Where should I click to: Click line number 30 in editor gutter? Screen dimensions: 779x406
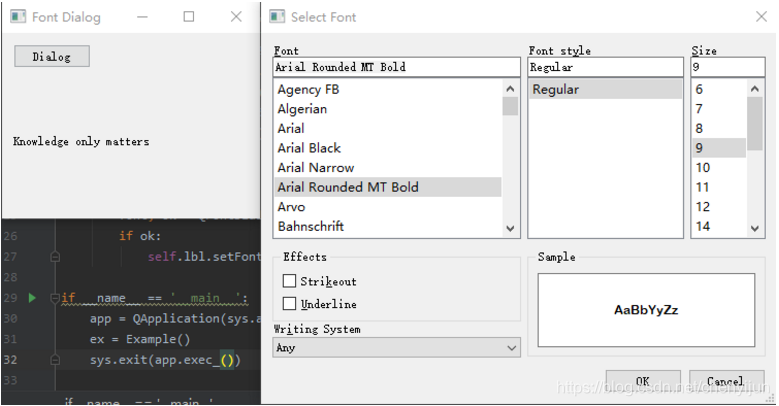(10, 319)
